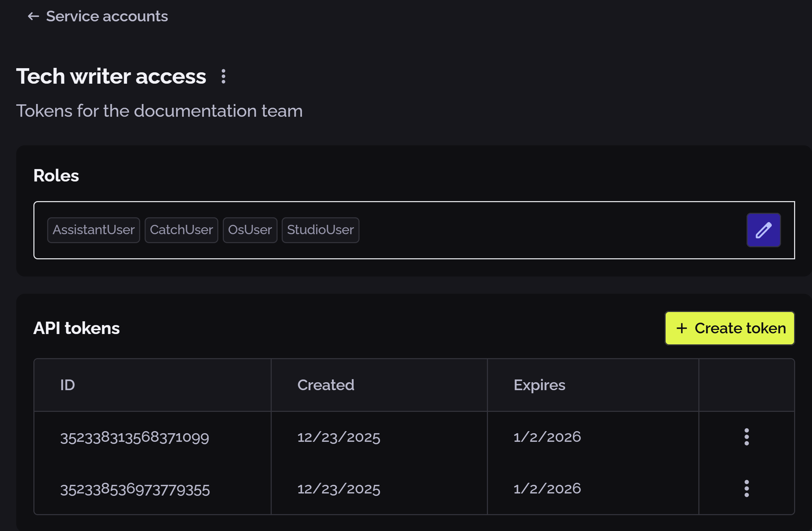Select the CatchUser role chip
812x531 pixels.
point(181,230)
